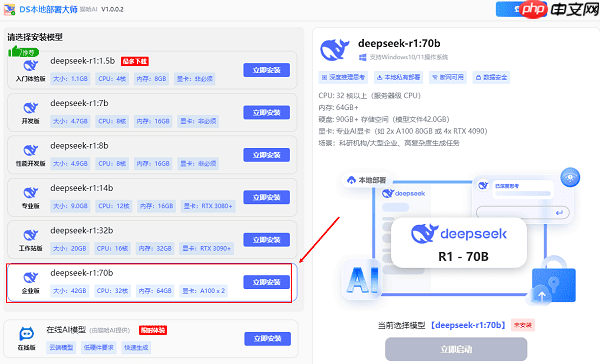Click the 大小: 9.0GB tag
This screenshot has height=364, width=600.
click(70, 206)
